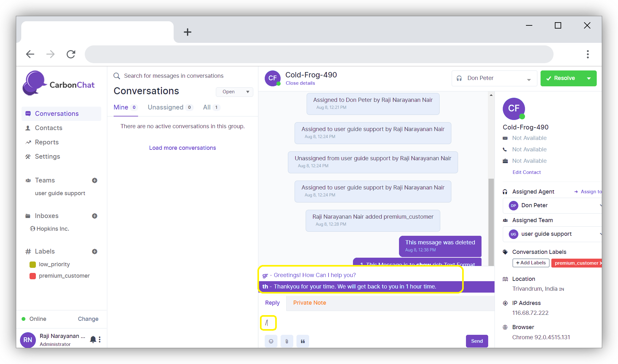
Task: Click the quote formatting icon
Action: (302, 341)
